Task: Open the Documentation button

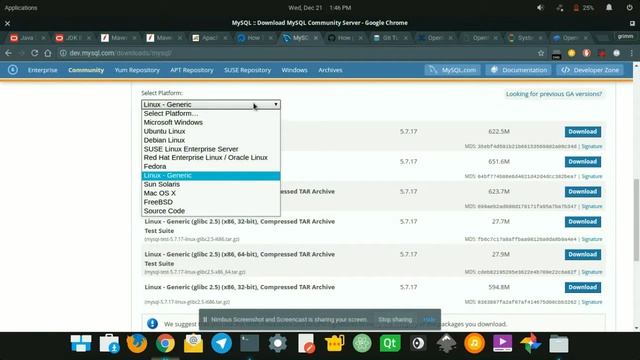Action: point(518,70)
